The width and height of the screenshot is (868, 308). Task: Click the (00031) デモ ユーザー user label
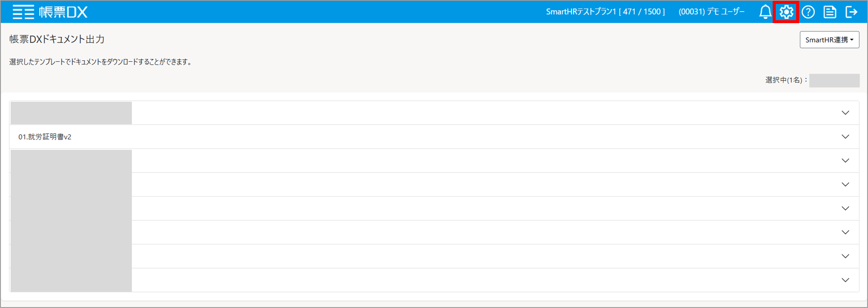click(711, 12)
